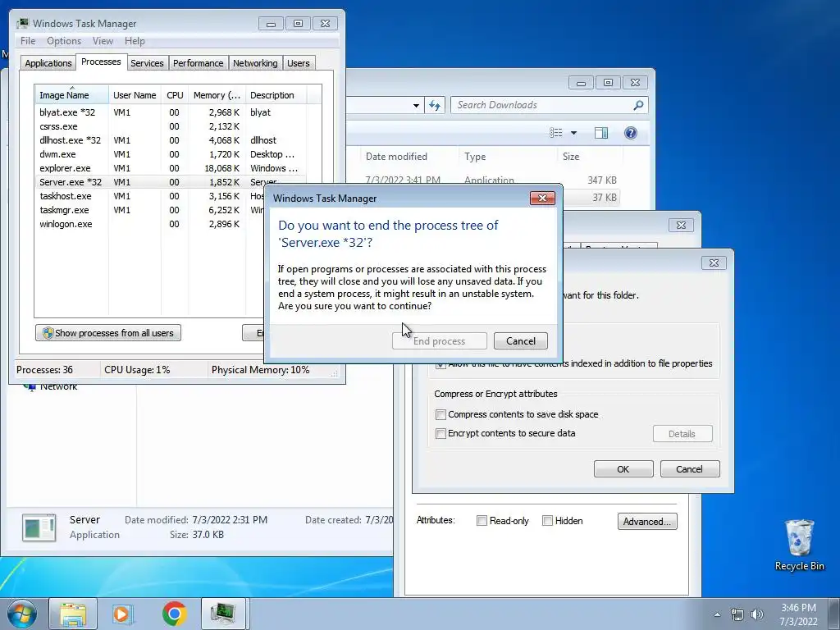Open the View menu in Task Manager
Screen dimensions: 840x630
point(103,41)
